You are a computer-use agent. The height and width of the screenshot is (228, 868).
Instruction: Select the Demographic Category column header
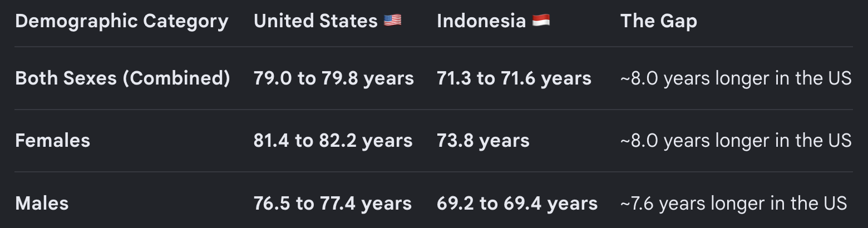(122, 21)
